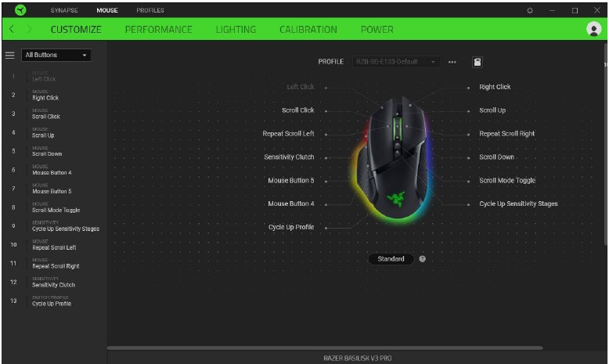Click Scroll Down label beside mouse
This screenshot has width=609, height=364.
click(x=497, y=157)
